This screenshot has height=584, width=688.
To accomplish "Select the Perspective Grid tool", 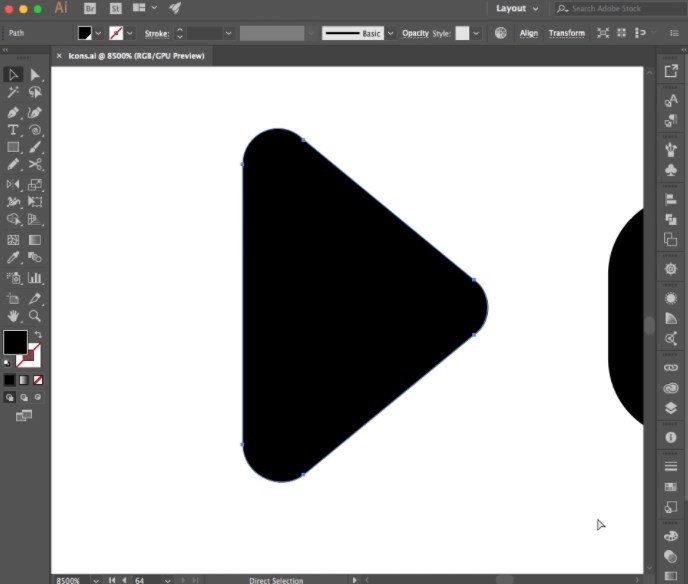I will (x=35, y=219).
